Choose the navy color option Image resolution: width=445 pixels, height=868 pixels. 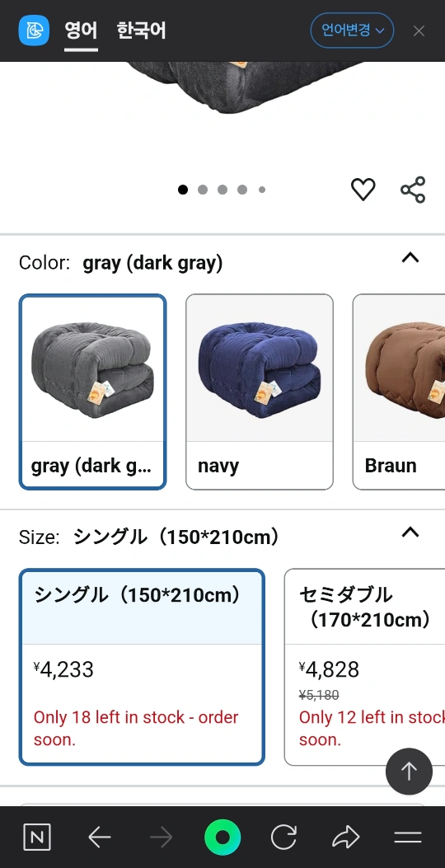[x=260, y=392]
